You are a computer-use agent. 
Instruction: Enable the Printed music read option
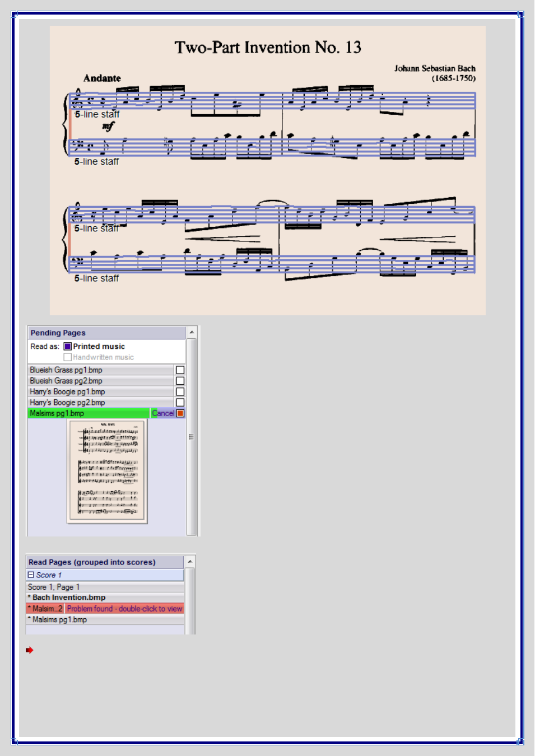68,347
